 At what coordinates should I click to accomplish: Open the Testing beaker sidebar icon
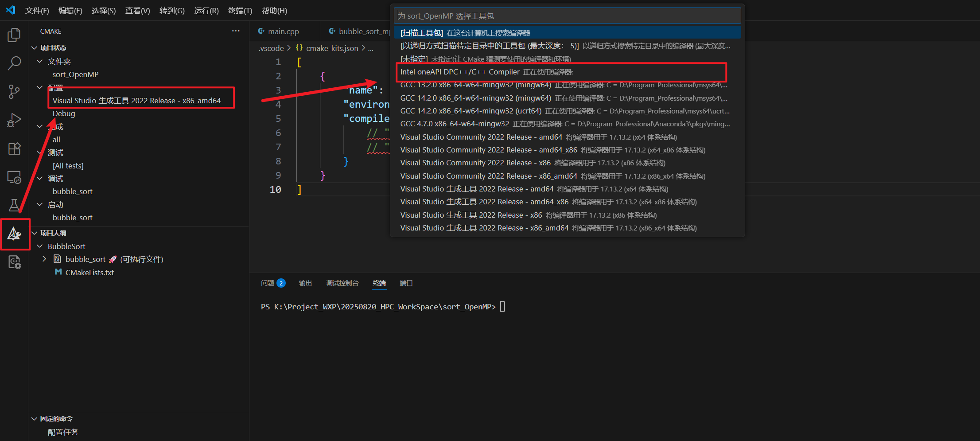[15, 205]
